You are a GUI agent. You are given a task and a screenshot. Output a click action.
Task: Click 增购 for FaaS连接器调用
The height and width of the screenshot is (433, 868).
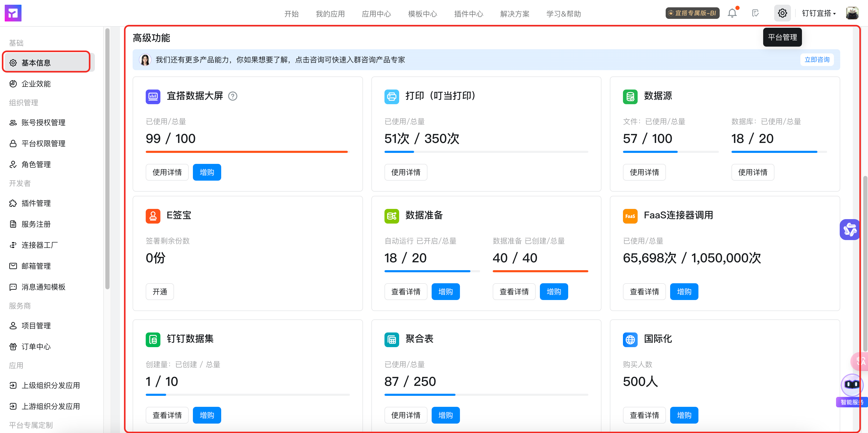pyautogui.click(x=684, y=292)
